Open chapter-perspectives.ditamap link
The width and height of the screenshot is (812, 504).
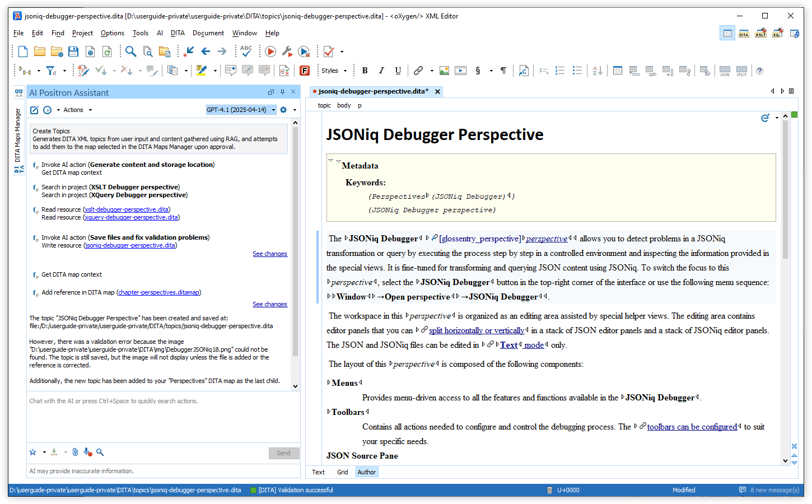pos(159,292)
